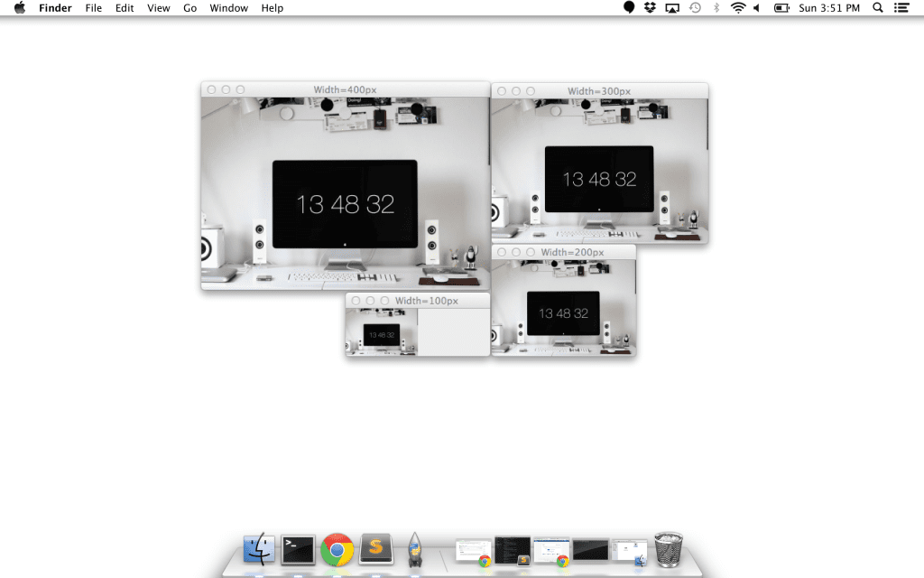The image size is (924, 578).
Task: Open the rocket app in the Dock
Action: coord(415,548)
